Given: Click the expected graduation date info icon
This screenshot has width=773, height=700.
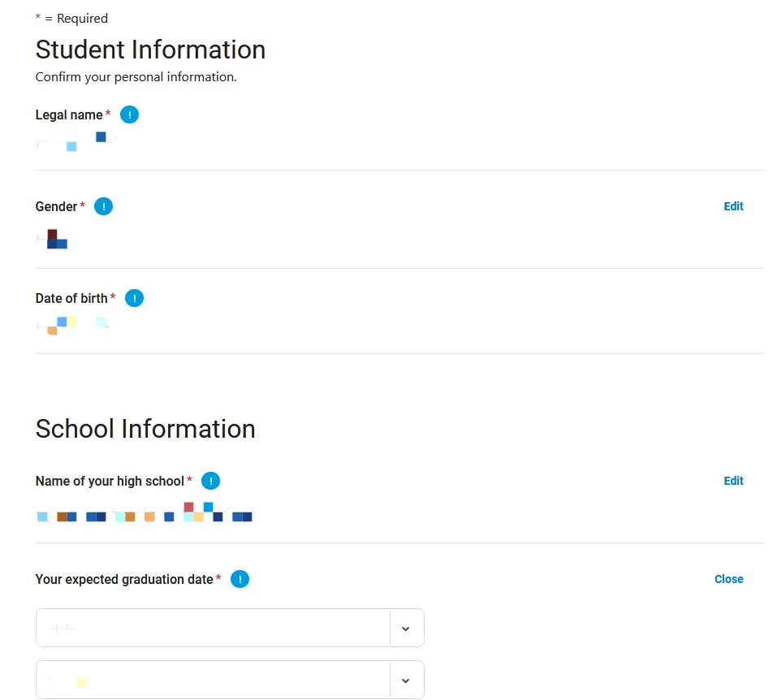Looking at the screenshot, I should coord(240,580).
